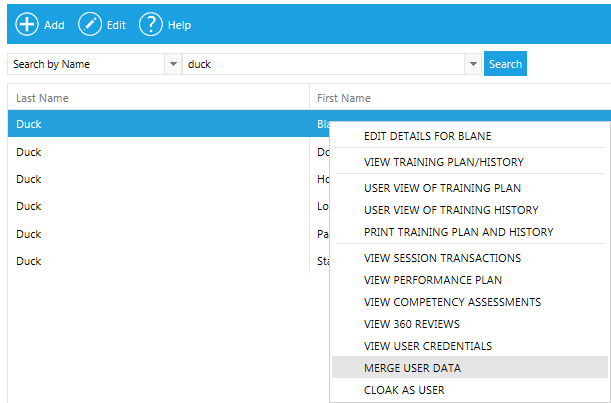Image resolution: width=611 pixels, height=403 pixels.
Task: Click Merge User Data menu entry
Action: click(413, 368)
